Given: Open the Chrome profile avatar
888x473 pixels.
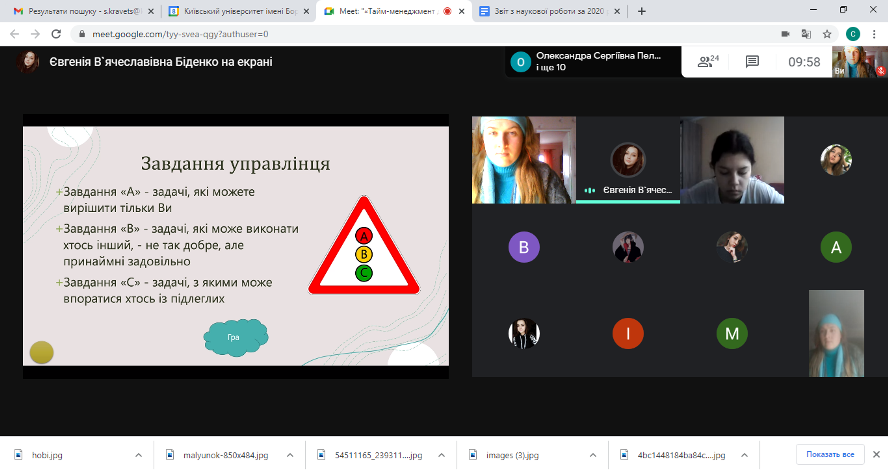Looking at the screenshot, I should [852, 33].
